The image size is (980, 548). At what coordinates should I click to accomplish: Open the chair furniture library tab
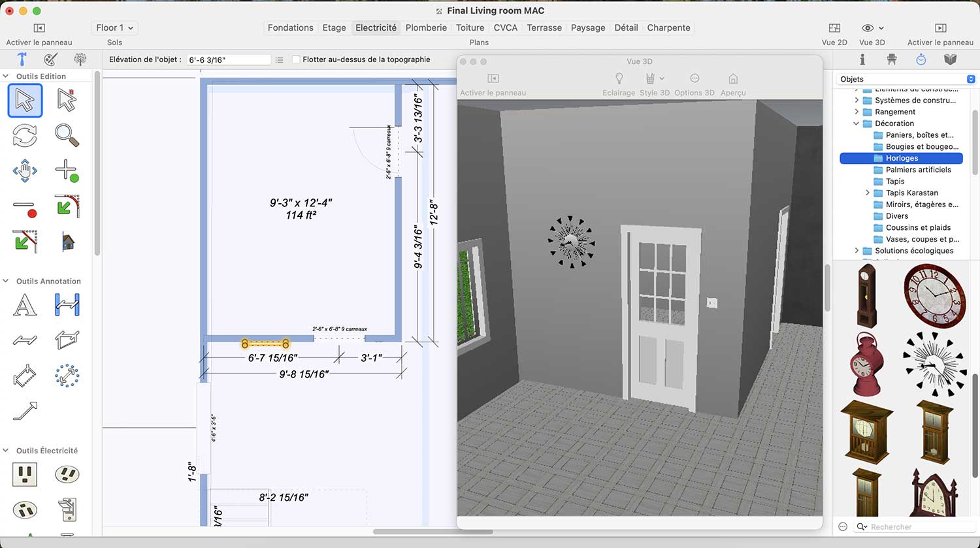tap(892, 59)
